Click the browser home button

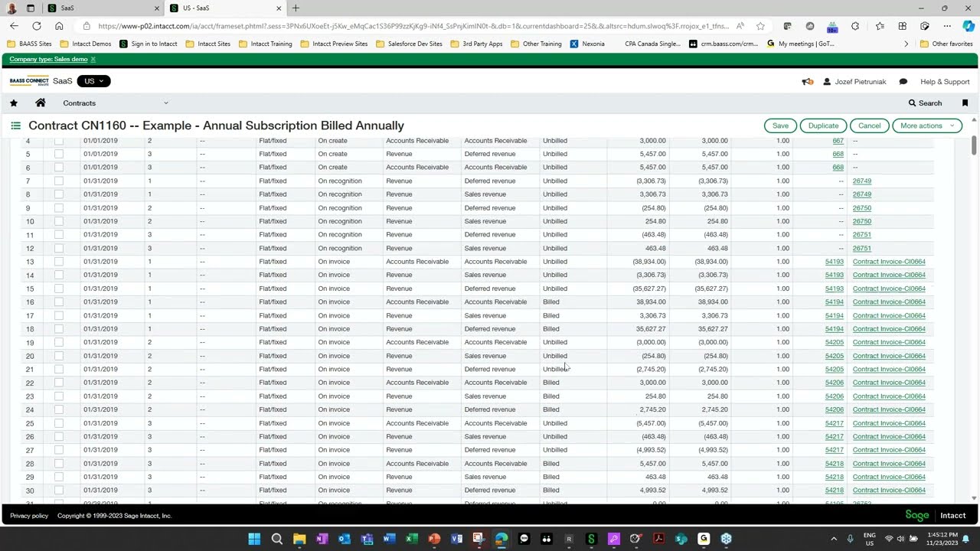59,26
